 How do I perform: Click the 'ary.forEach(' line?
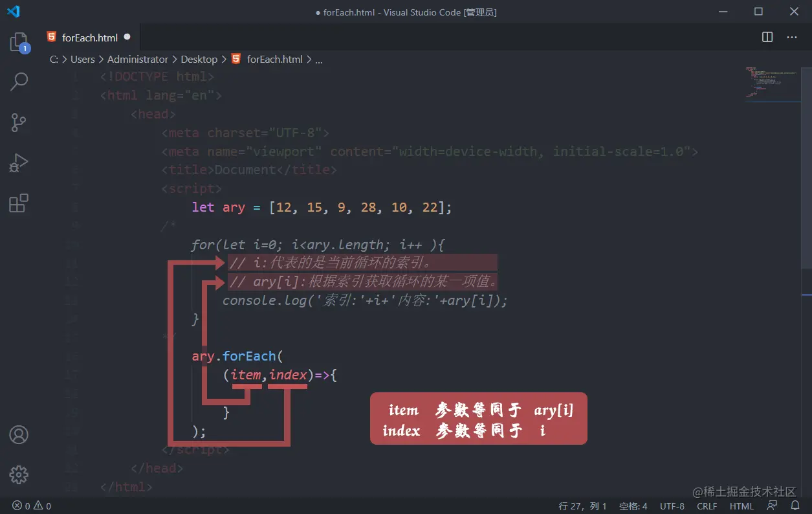pyautogui.click(x=237, y=356)
